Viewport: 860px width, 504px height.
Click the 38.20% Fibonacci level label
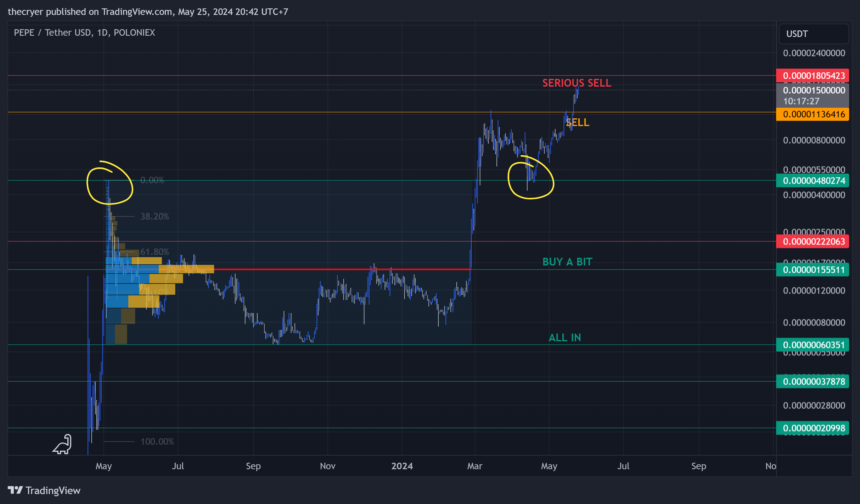[x=154, y=216]
